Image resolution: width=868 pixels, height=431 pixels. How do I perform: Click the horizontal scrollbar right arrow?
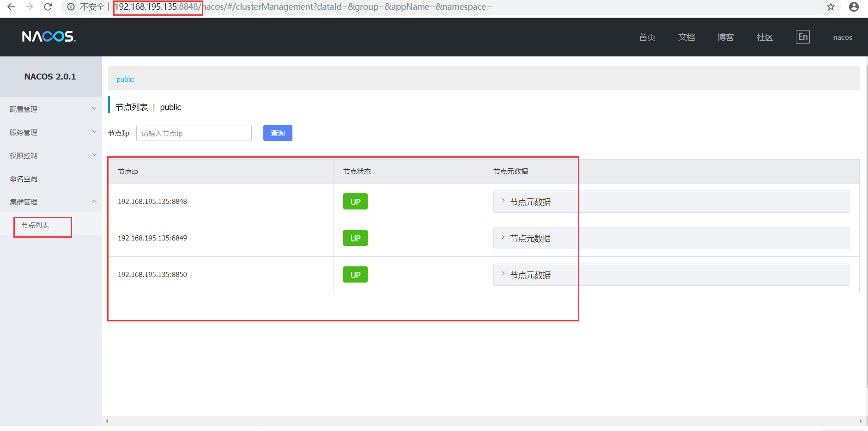(860, 421)
